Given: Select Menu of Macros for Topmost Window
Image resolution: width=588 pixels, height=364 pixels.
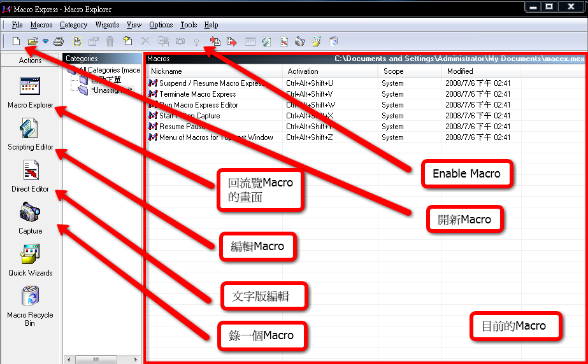Looking at the screenshot, I should click(216, 137).
